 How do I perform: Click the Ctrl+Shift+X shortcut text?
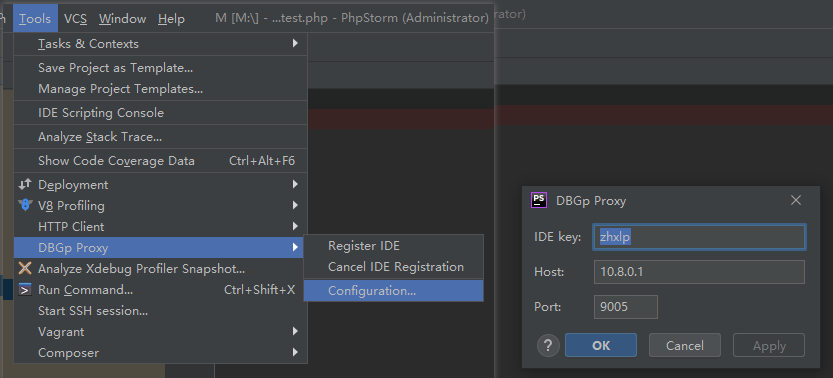coord(259,290)
